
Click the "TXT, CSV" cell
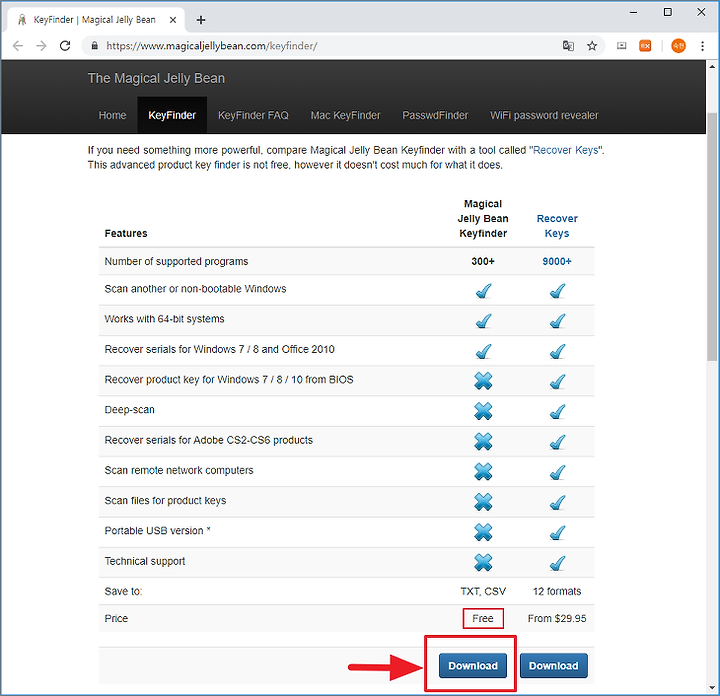click(483, 591)
